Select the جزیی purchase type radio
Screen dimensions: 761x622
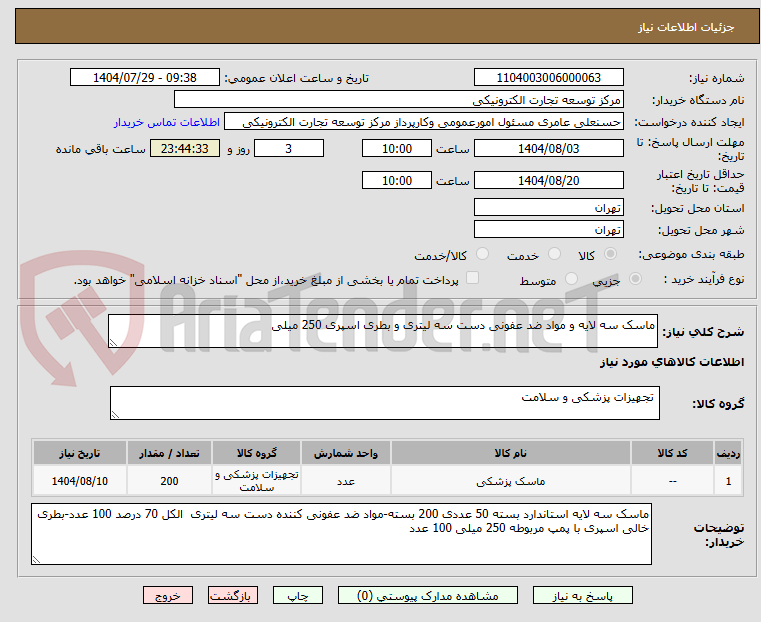point(635,278)
